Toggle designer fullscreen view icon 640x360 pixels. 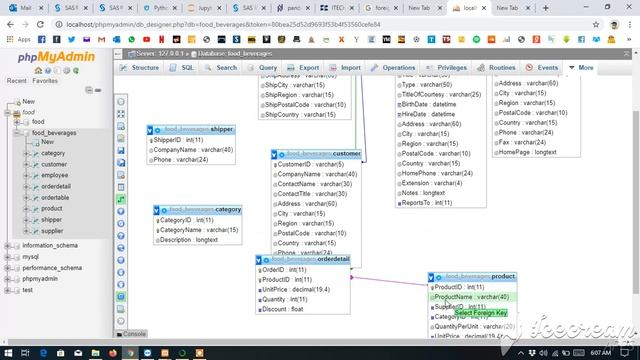(121, 114)
